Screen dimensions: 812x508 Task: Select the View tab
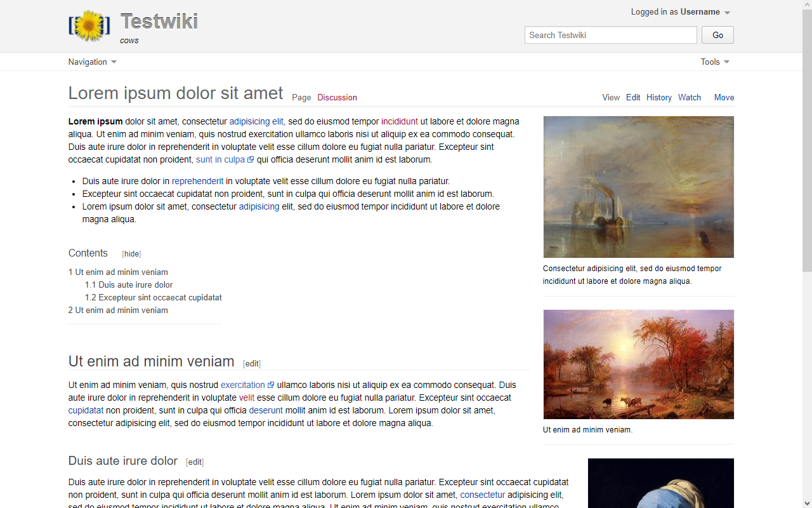pos(611,97)
